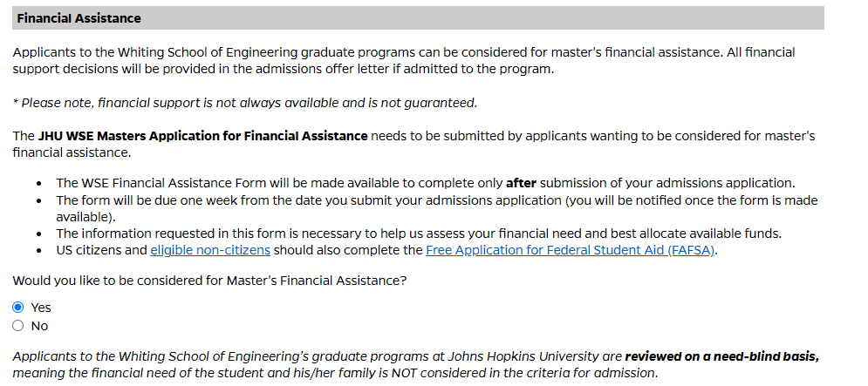Click the "Yes" option label
Image resolution: width=868 pixels, height=386 pixels.
click(41, 308)
